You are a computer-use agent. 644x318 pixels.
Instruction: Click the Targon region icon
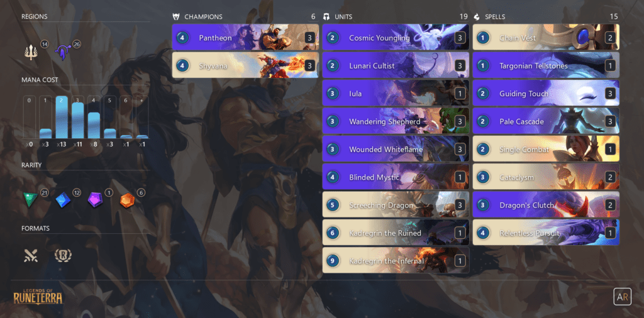point(63,53)
